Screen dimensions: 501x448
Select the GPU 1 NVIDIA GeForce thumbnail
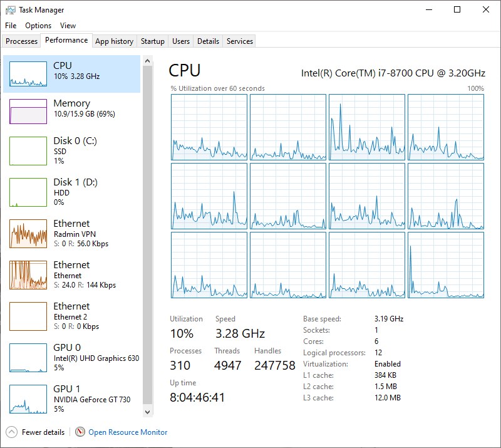28,399
